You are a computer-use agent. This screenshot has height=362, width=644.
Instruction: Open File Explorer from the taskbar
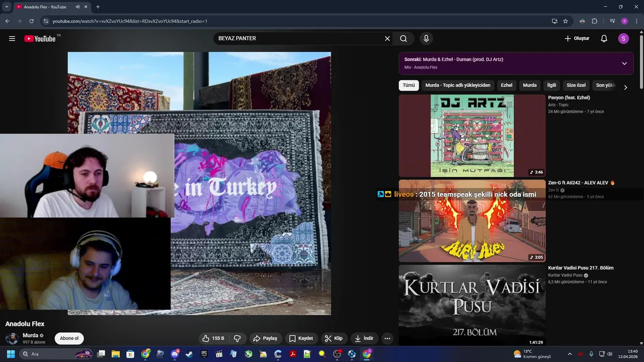pos(116,354)
